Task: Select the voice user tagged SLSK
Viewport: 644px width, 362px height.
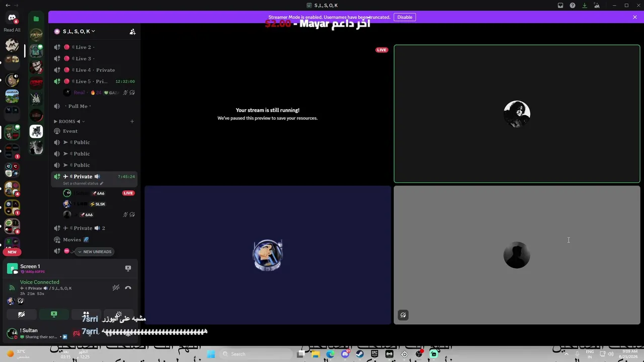Action: 98,204
